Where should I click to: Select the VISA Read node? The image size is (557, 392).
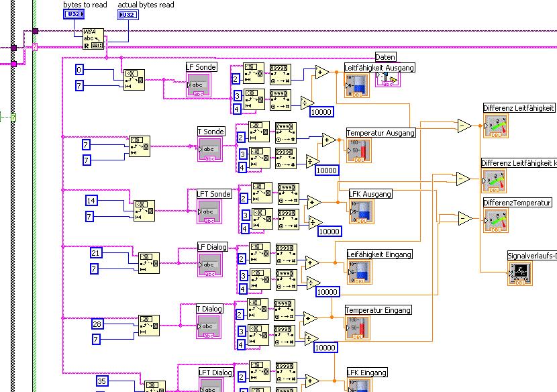click(93, 39)
